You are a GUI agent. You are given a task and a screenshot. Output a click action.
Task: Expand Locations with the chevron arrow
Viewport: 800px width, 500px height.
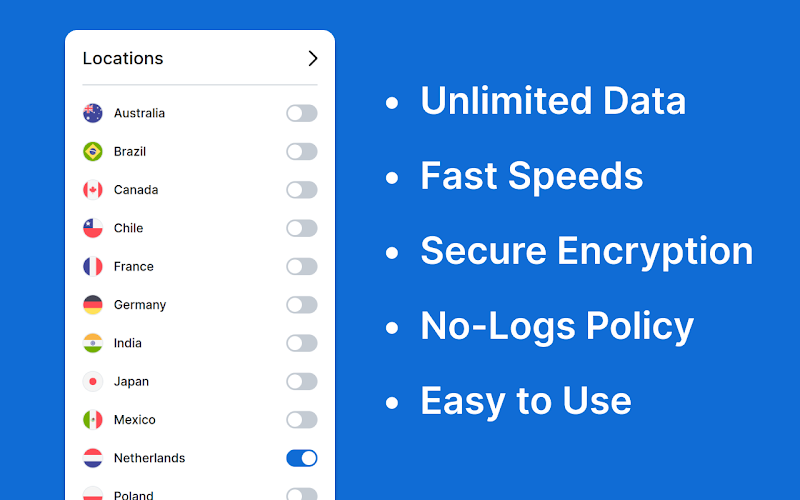313,59
